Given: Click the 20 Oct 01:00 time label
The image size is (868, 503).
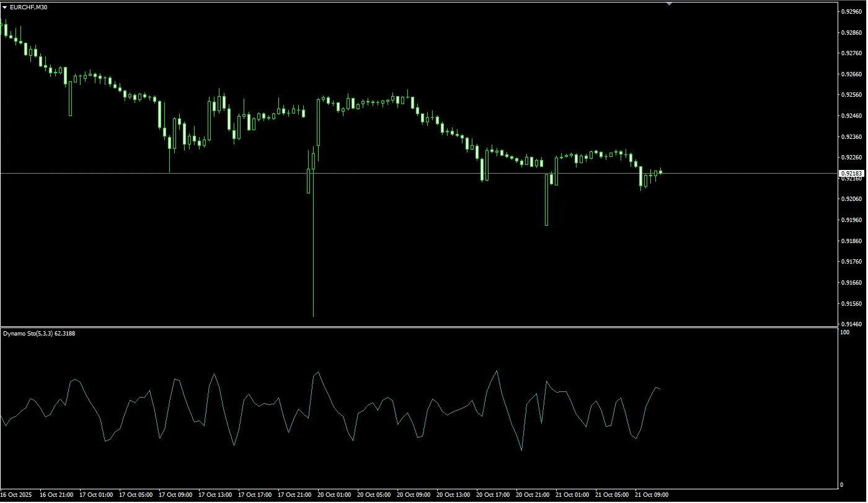Looking at the screenshot, I should pyautogui.click(x=334, y=495).
